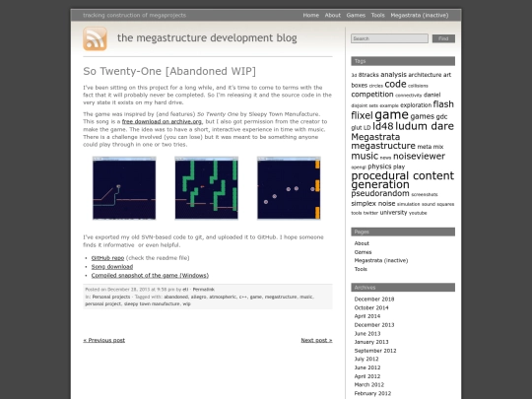Screen dimensions: 532x399
Task: Open the September 2012 archive
Action: pos(375,351)
